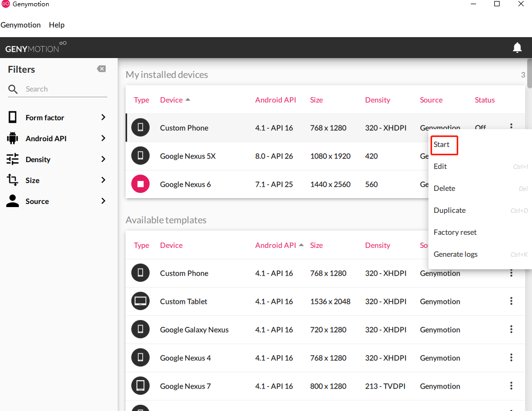The image size is (532, 411).
Task: Click the vertical scrollbar thumb
Action: point(529,74)
